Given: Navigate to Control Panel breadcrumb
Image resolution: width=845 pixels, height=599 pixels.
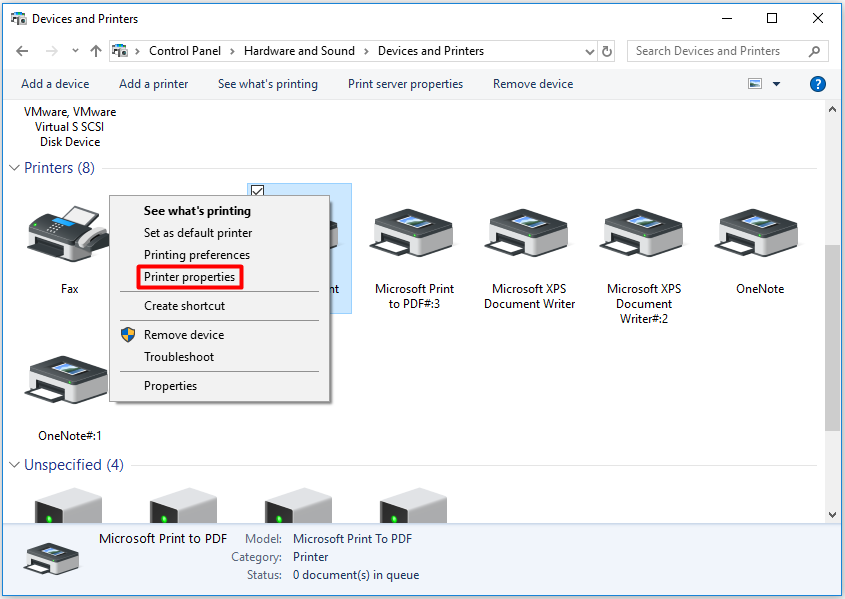Looking at the screenshot, I should (185, 51).
